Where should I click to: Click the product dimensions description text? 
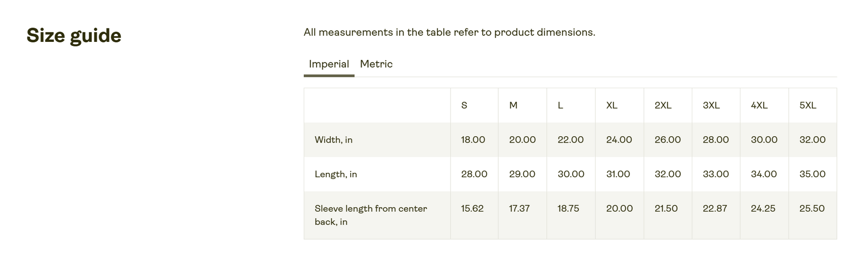[449, 33]
